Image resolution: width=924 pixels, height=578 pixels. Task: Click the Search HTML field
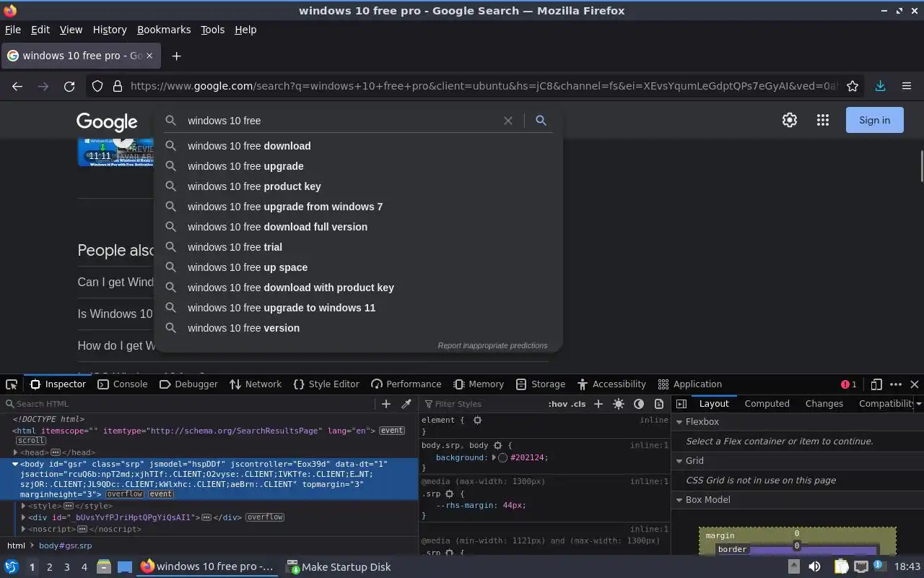(189, 404)
